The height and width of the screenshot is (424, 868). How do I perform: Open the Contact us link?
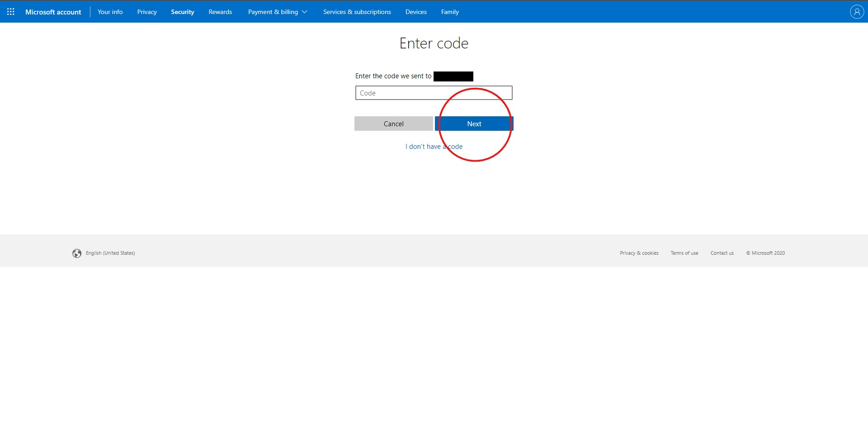[x=722, y=253]
